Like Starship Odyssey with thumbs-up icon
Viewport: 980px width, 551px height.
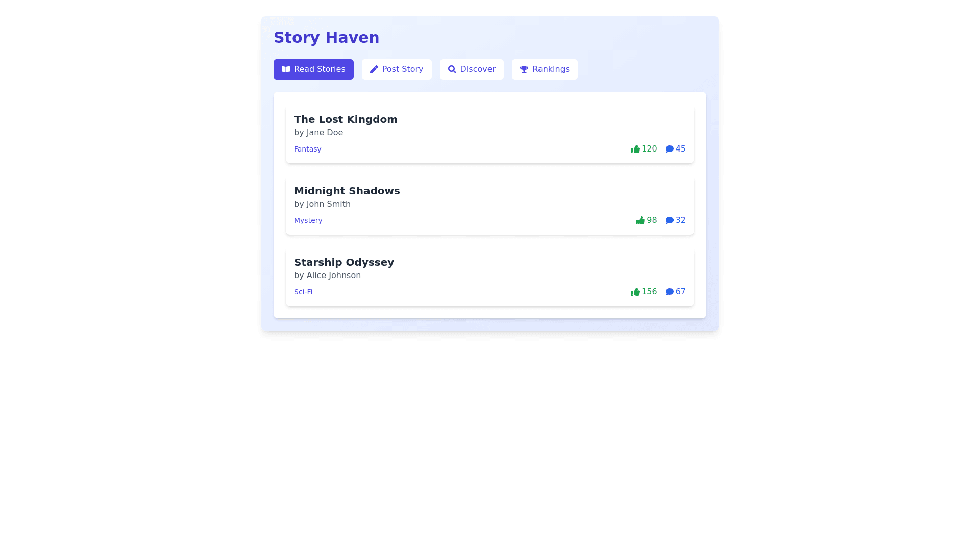tap(635, 292)
